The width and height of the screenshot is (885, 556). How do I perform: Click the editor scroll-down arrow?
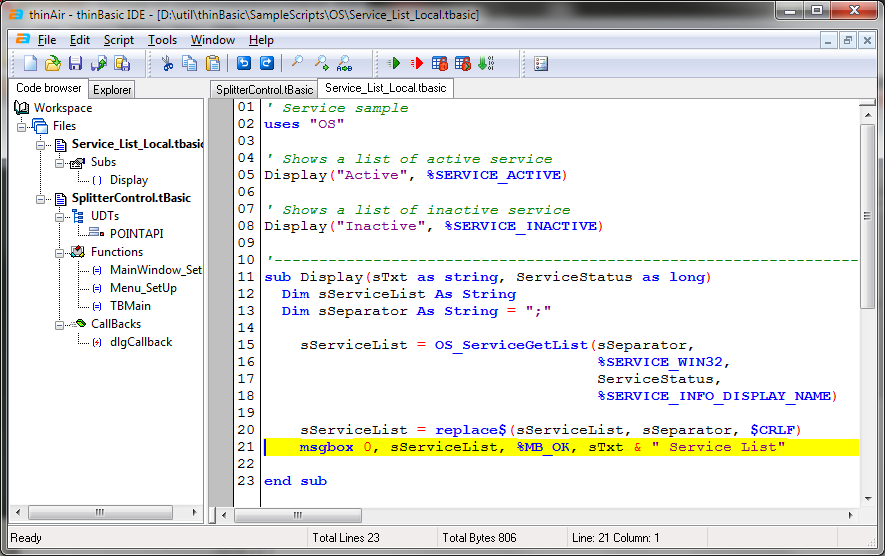tap(868, 499)
